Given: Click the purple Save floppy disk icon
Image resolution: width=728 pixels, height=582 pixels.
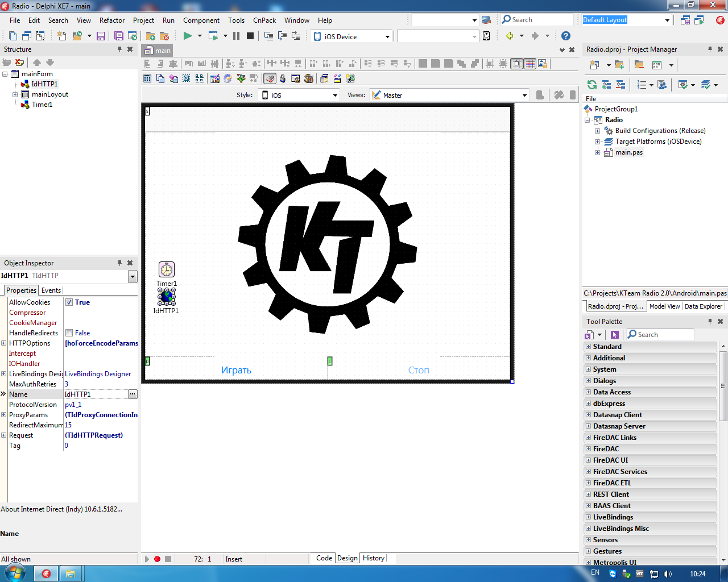Looking at the screenshot, I should [x=101, y=36].
